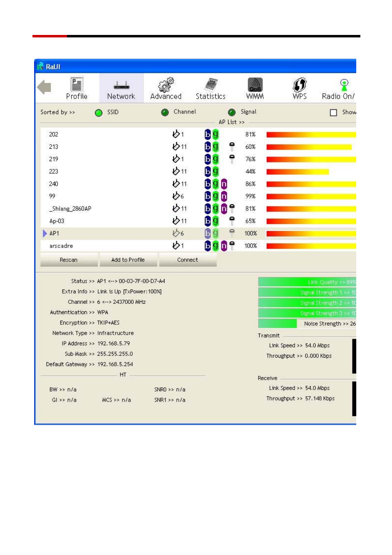Click the channel antenna icon for AP1
This screenshot has width=392, height=555.
(176, 233)
